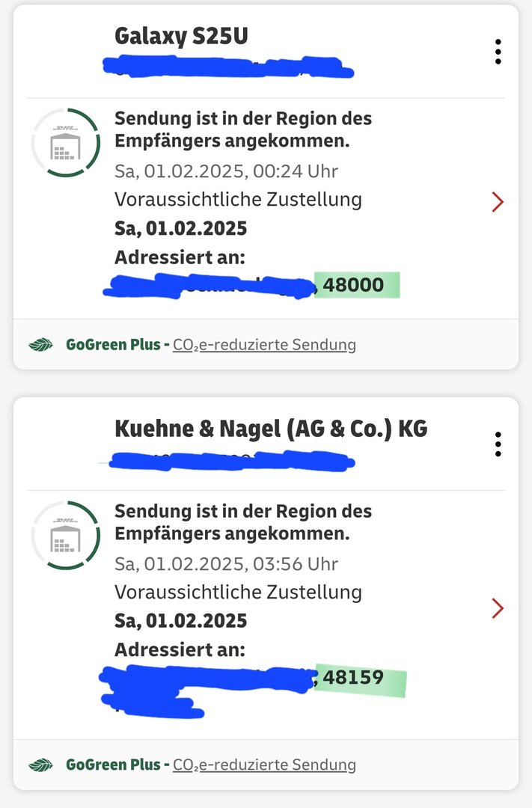Image resolution: width=532 pixels, height=808 pixels.
Task: Tap GoGreen Plus label in second card
Action: point(113,765)
